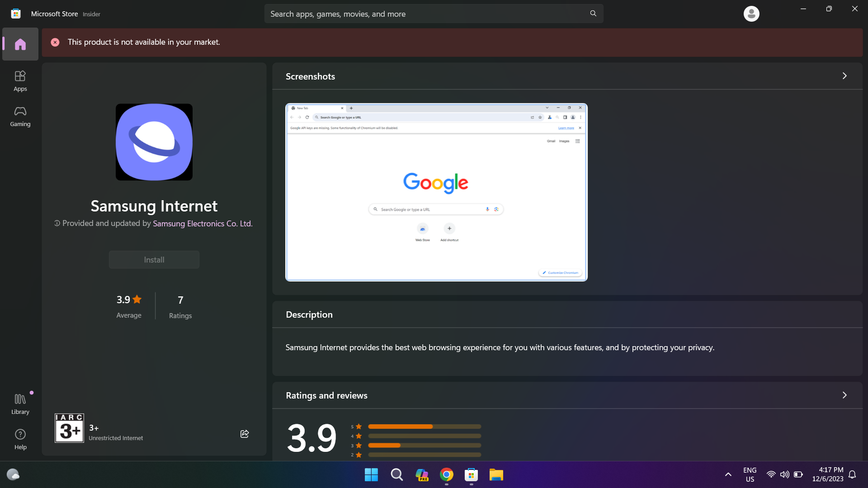Screen dimensions: 868x488
Task: Click the search magnifier icon
Action: click(x=593, y=14)
